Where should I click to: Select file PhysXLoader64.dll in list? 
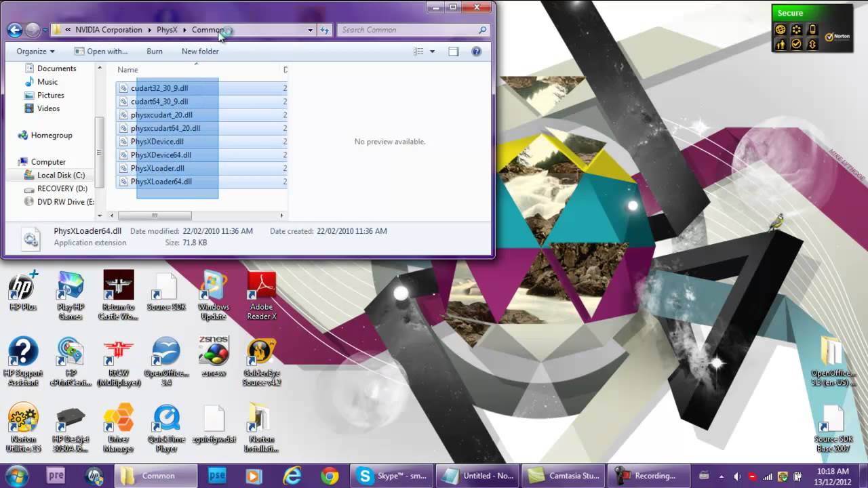click(161, 182)
